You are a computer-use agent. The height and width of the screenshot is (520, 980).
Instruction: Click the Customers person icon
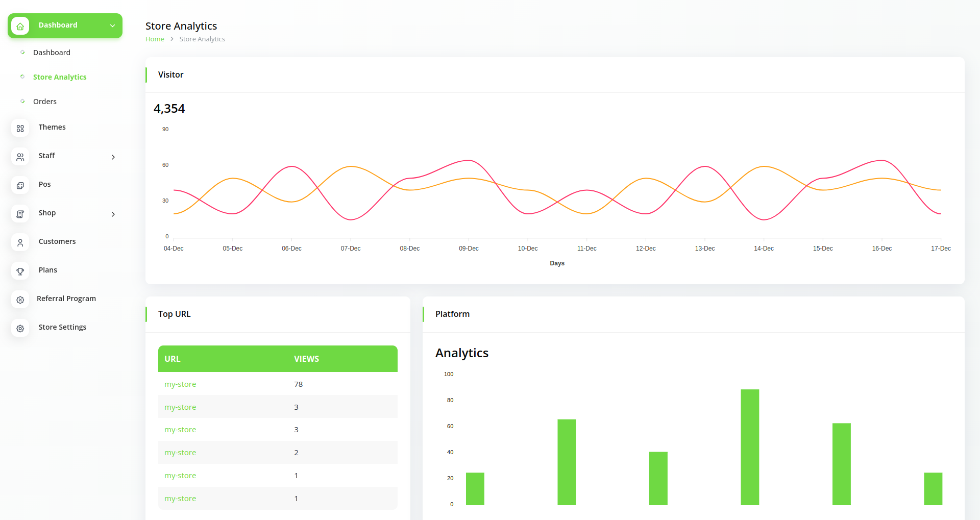(20, 243)
